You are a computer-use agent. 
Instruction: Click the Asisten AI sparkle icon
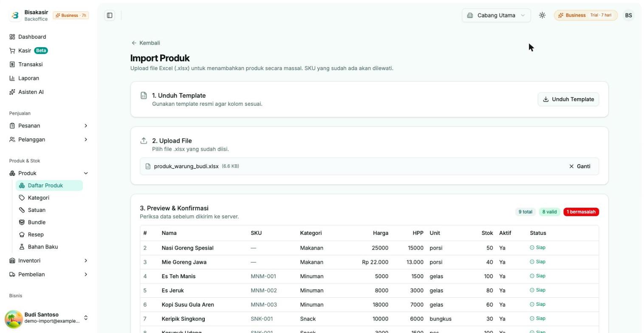[x=12, y=92]
